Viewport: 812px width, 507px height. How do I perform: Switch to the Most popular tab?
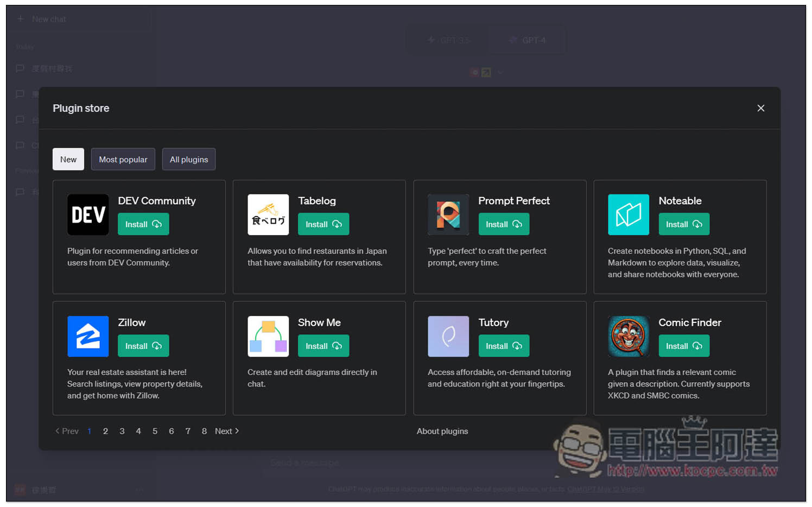(x=123, y=160)
